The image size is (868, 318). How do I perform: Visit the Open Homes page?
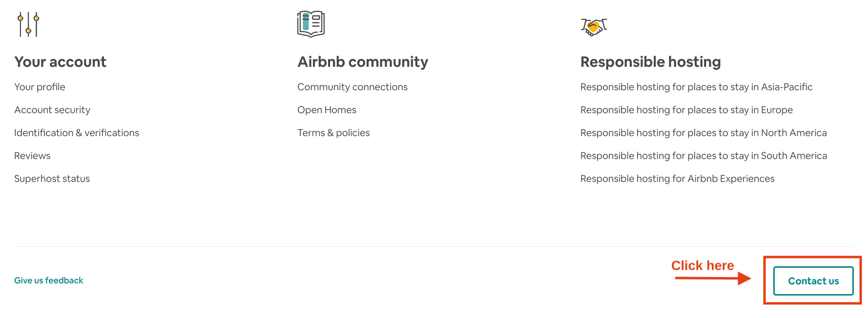(326, 110)
